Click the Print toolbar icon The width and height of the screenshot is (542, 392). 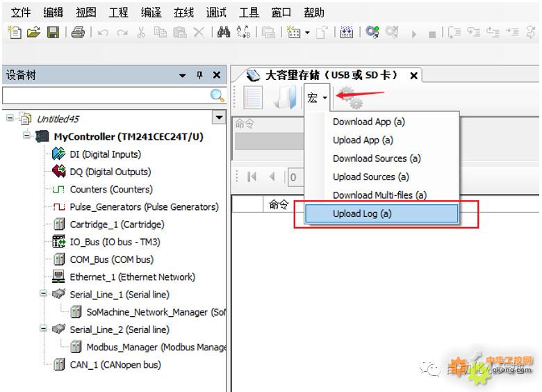(x=78, y=33)
